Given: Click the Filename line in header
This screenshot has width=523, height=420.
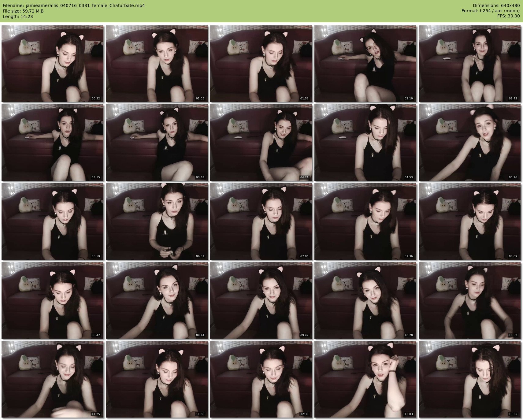Looking at the screenshot, I should coord(74,6).
